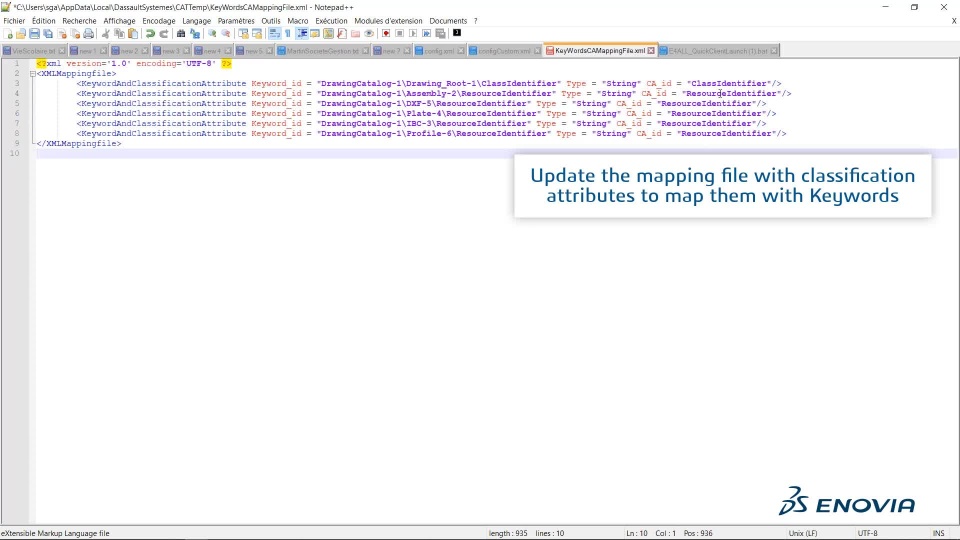Toggle the INS insert mode indicator
The image size is (960, 540).
(x=939, y=533)
